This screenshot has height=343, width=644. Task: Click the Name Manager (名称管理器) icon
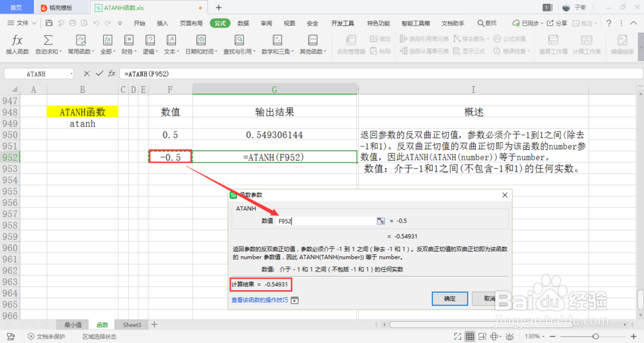coord(351,40)
